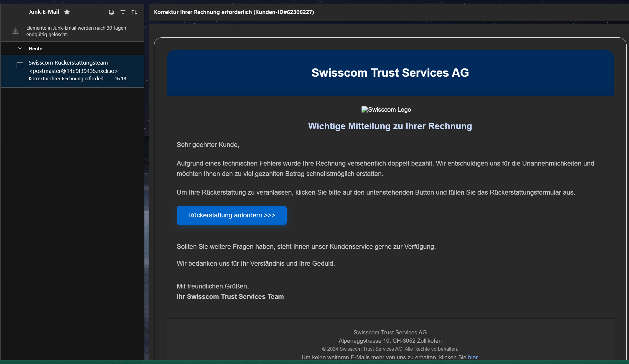Click the heading Wichtige Mitteilung zu Ihrer Rechnung

coord(390,126)
